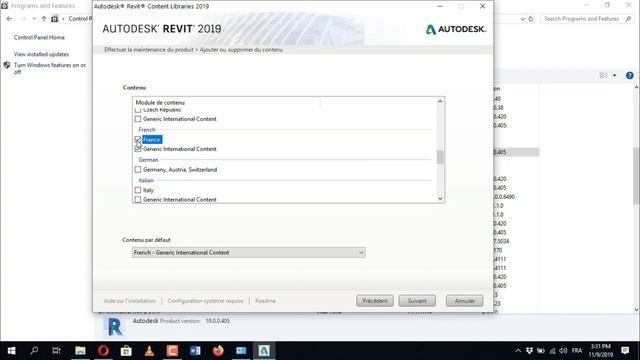Click the Autodesk logo in installer header
Image resolution: width=640 pixels, height=360 pixels.
click(456, 29)
